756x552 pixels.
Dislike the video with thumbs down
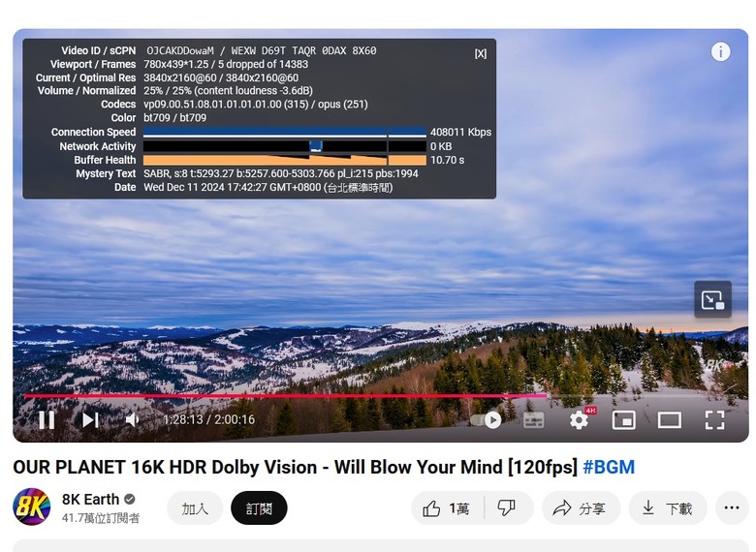click(507, 508)
